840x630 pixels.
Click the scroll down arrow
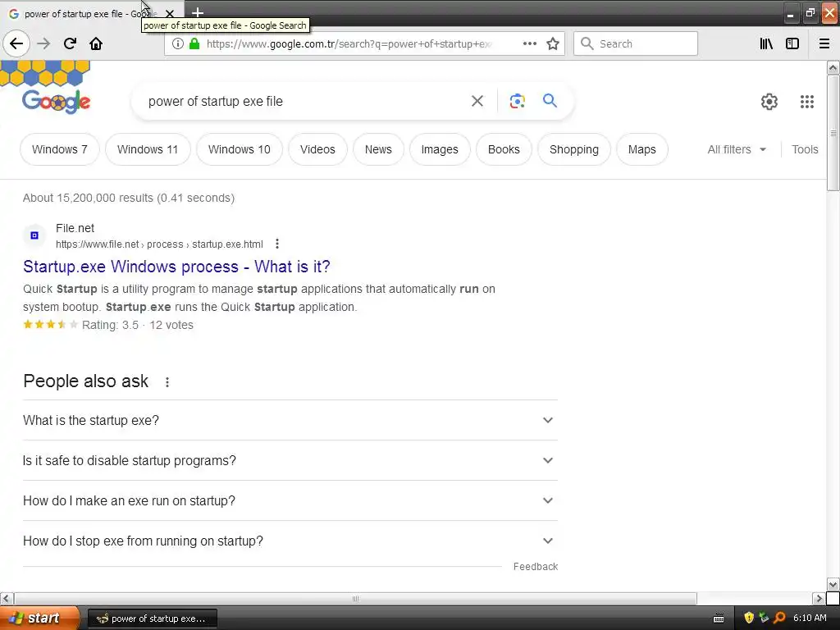point(833,584)
